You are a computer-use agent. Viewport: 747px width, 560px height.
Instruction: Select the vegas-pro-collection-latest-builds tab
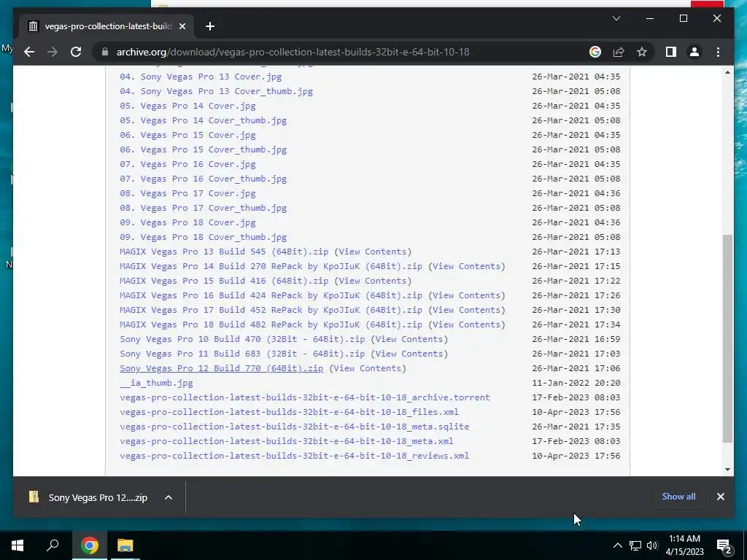[107, 26]
